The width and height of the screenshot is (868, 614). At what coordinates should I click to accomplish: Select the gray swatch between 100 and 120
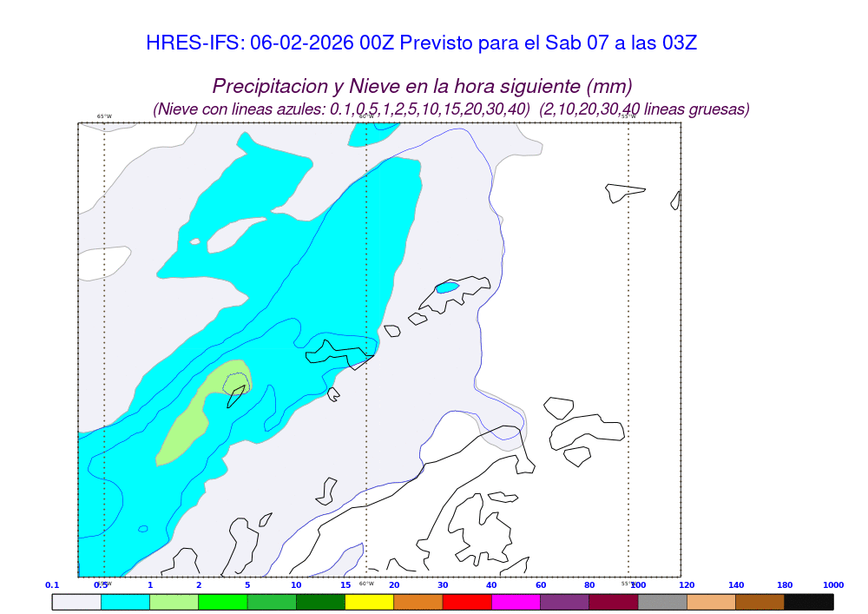click(x=662, y=602)
